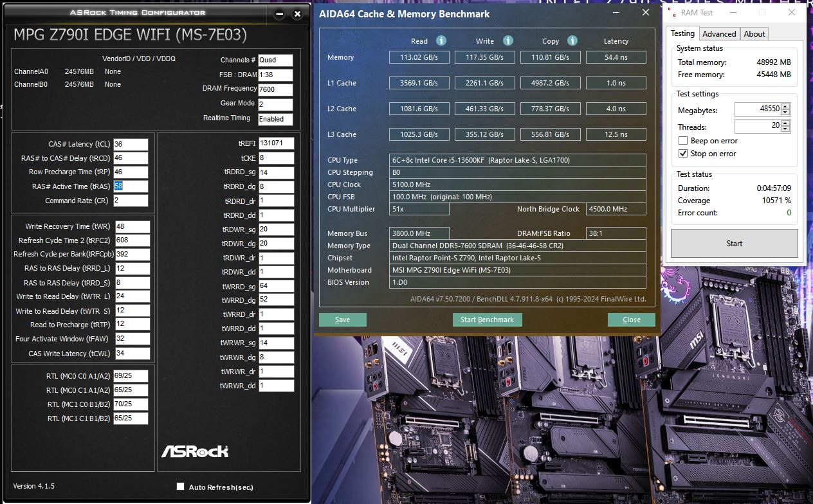Click the Refresh Cycle Time 2 (tRFC2) field
813x504 pixels.
coord(132,240)
